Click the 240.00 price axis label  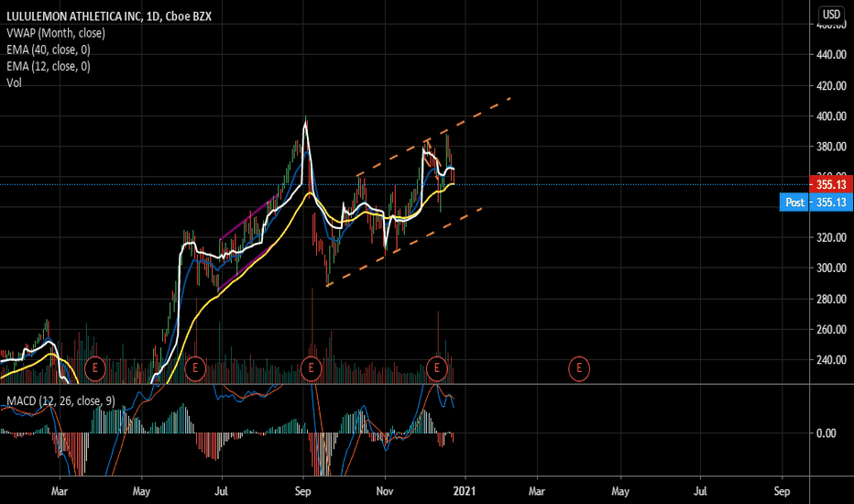point(831,360)
